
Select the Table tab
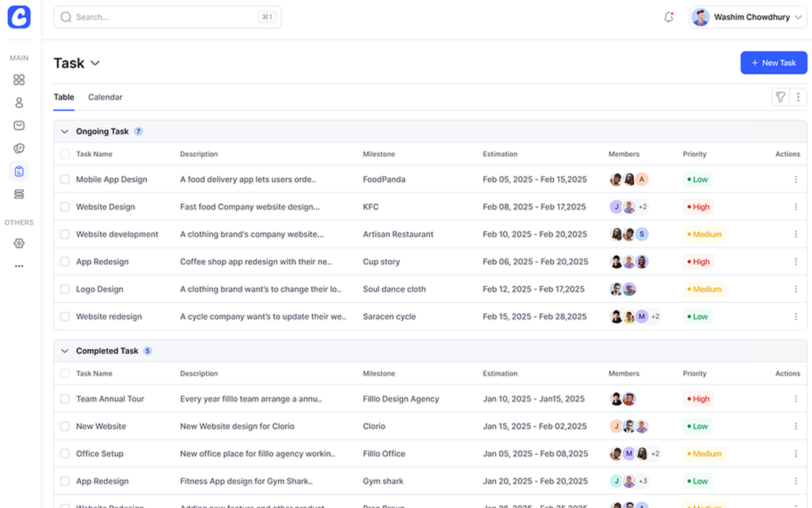pos(63,97)
